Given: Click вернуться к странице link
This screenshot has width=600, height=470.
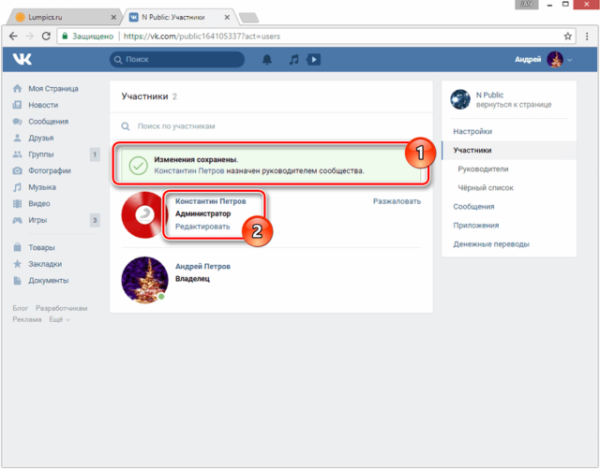Looking at the screenshot, I should (514, 104).
